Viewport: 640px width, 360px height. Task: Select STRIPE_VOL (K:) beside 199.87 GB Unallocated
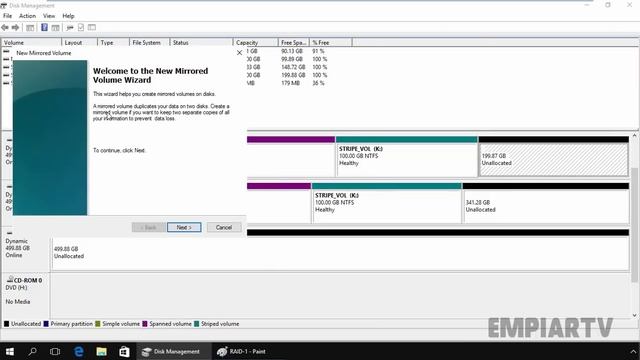pos(406,160)
